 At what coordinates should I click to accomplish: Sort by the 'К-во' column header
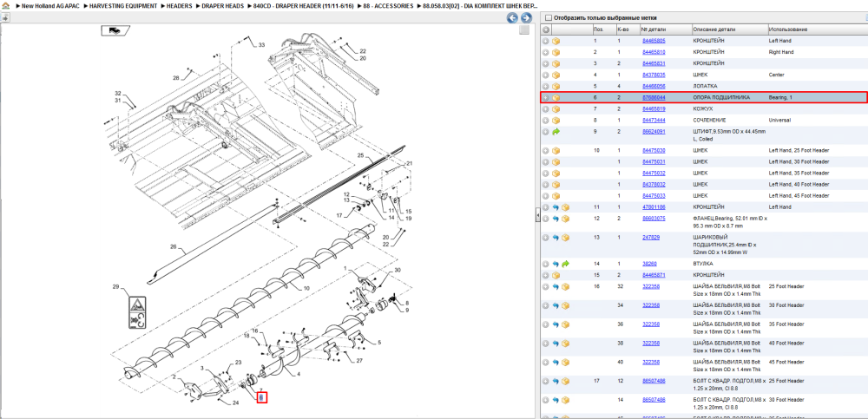coord(622,29)
